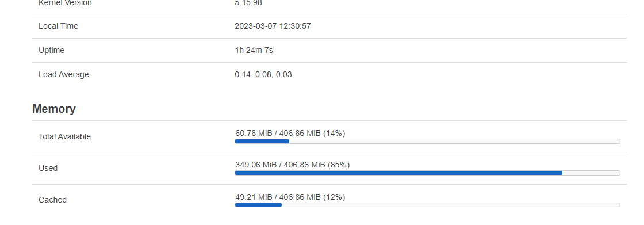Click the Used memory label

pos(48,168)
